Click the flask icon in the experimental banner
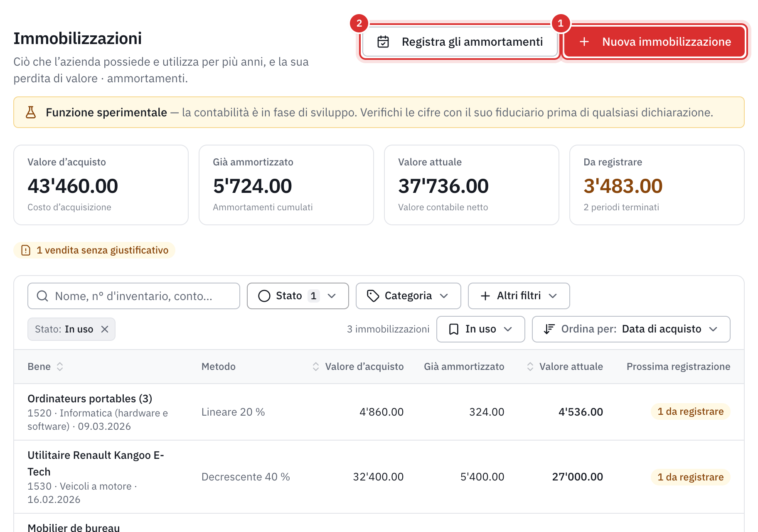 pyautogui.click(x=31, y=112)
